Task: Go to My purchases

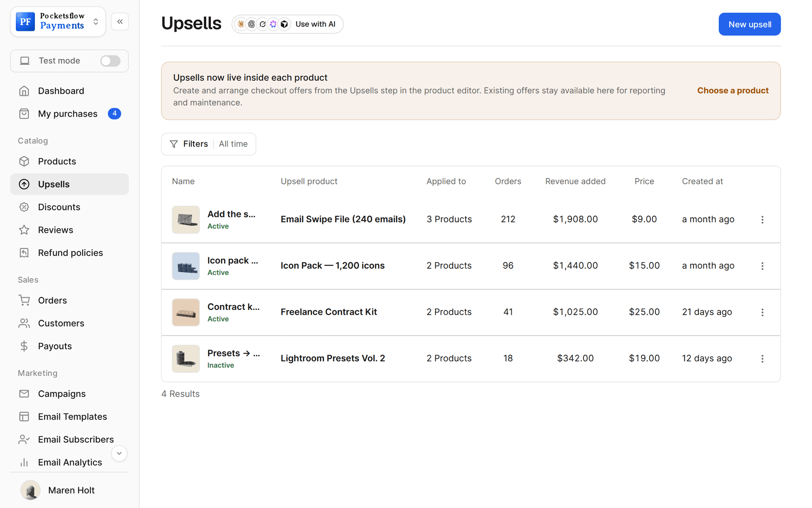Action: click(69, 114)
